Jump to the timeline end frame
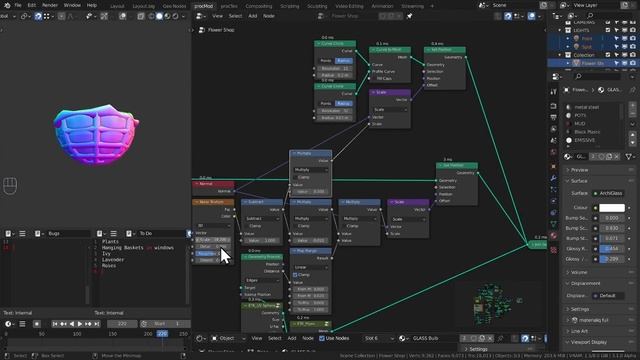Image resolution: width=640 pixels, height=360 pixels. pyautogui.click(x=97, y=324)
